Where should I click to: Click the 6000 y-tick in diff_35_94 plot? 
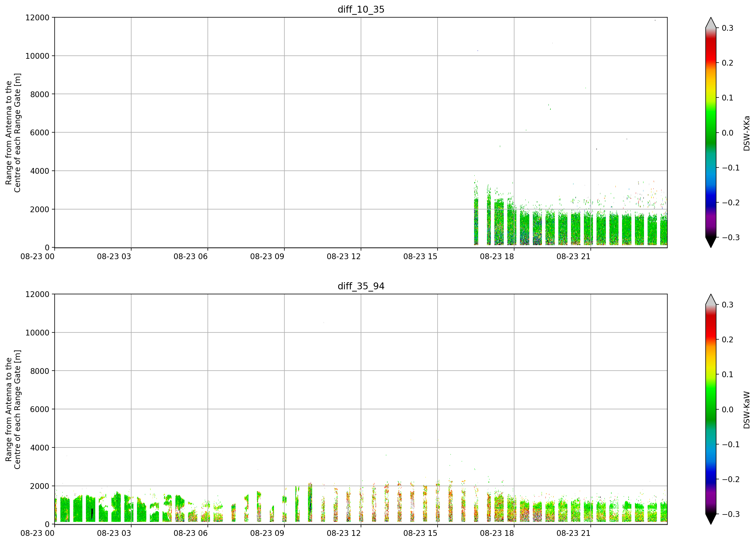[40, 409]
